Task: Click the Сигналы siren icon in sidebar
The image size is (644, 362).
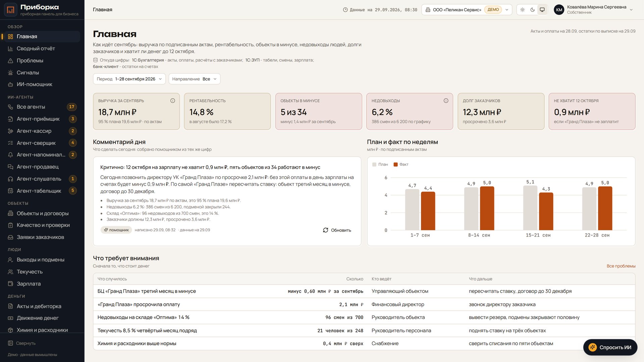Action: coord(10,72)
